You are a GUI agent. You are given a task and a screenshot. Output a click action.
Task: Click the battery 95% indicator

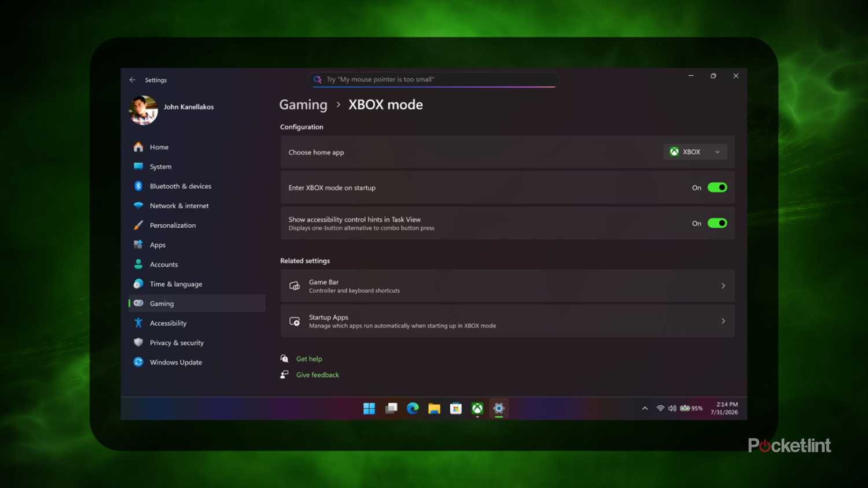click(692, 408)
